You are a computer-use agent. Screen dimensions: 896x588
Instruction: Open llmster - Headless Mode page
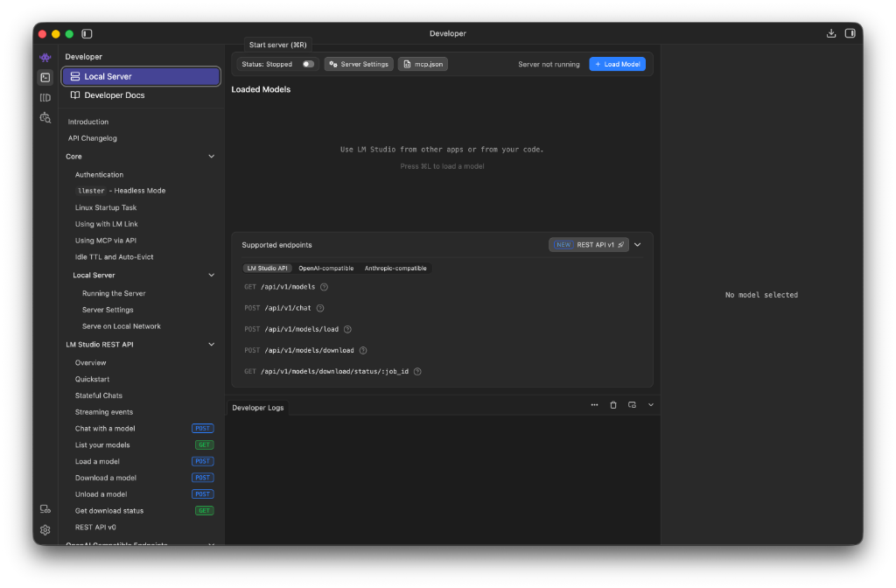pos(121,191)
